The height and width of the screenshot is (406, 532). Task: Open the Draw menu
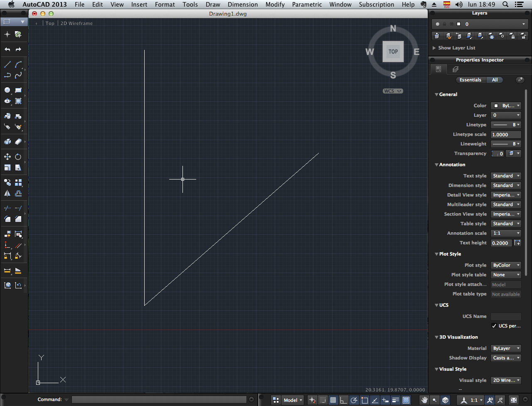coord(213,5)
